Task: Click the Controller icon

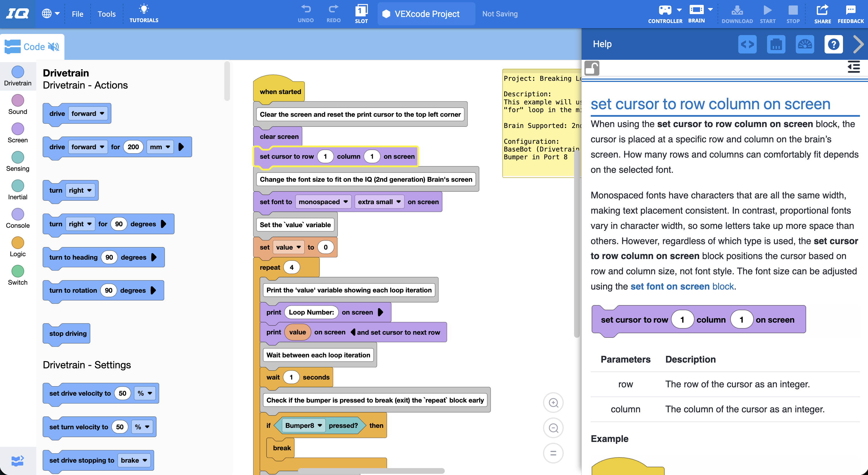Action: (665, 10)
